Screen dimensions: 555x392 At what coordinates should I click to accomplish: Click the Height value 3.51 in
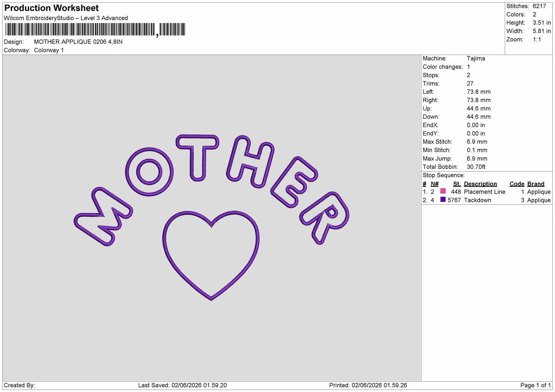coord(542,23)
